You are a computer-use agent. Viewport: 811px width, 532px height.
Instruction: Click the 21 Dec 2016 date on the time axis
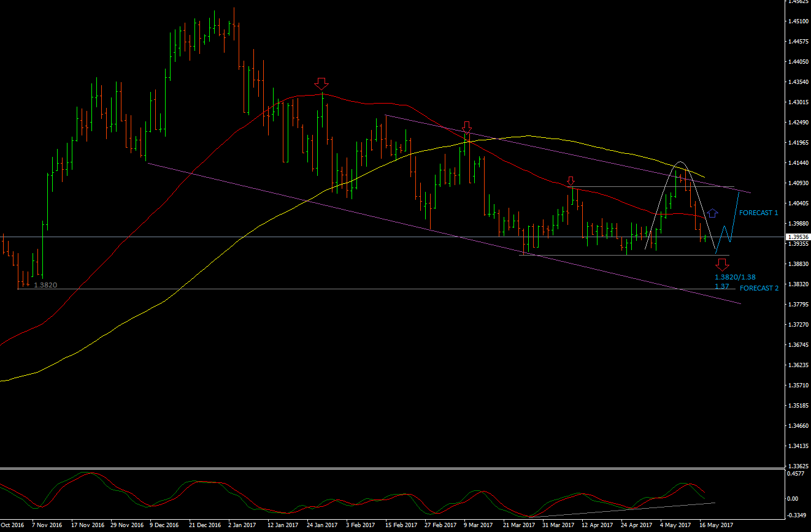(x=204, y=525)
